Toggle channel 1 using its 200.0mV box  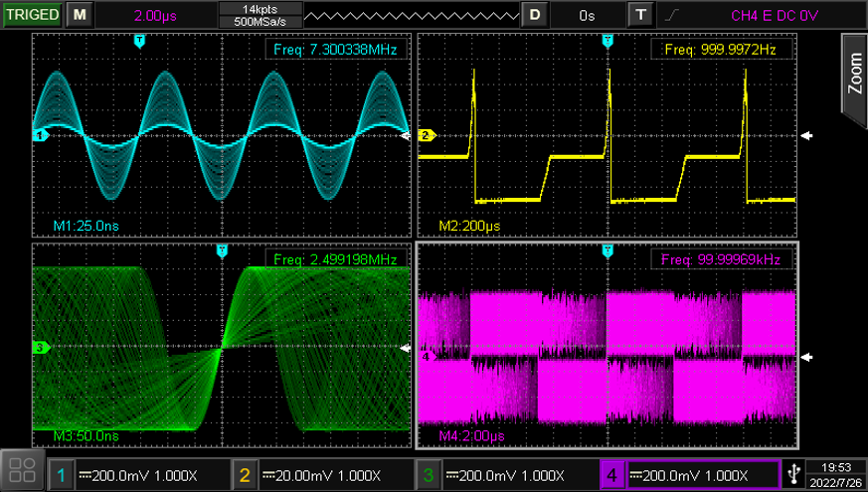point(137,475)
